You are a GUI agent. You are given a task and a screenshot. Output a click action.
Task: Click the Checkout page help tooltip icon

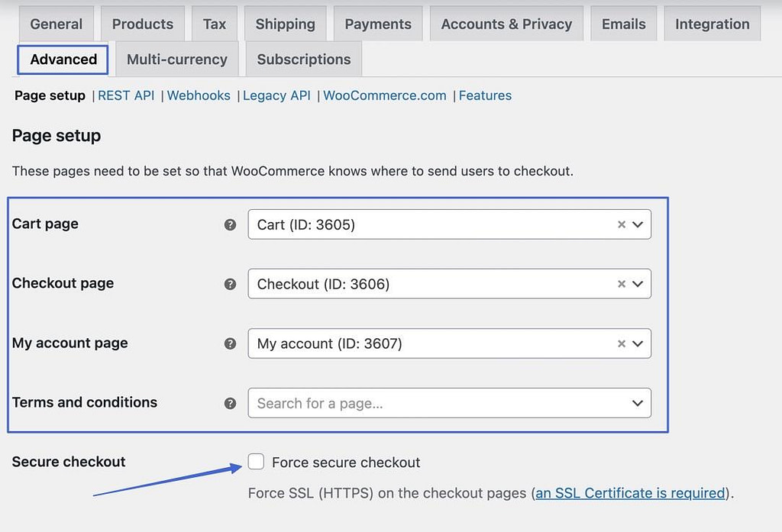pos(230,283)
